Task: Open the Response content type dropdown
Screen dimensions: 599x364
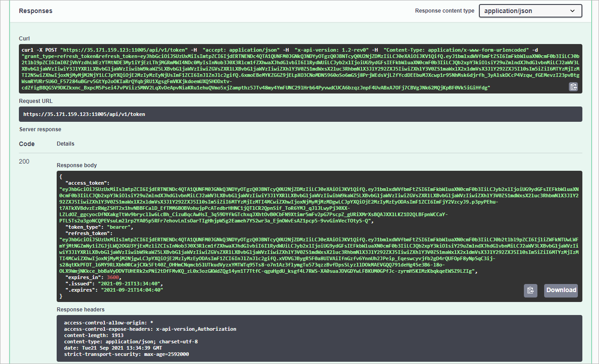Action: click(x=530, y=11)
